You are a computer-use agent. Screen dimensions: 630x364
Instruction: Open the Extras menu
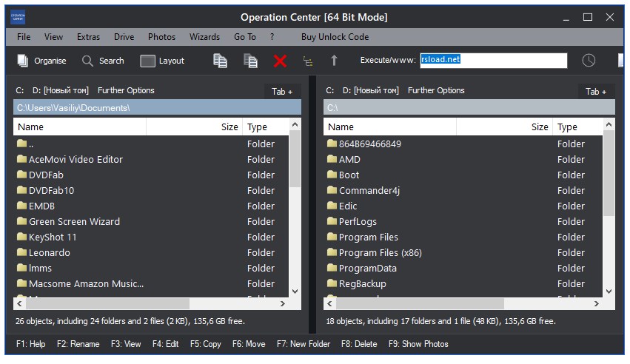(88, 37)
